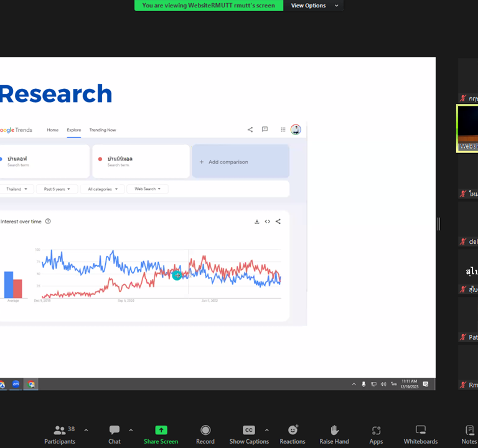The height and width of the screenshot is (448, 478).
Task: Click the second search term บ้านมินิมอล
Action: coord(141,161)
